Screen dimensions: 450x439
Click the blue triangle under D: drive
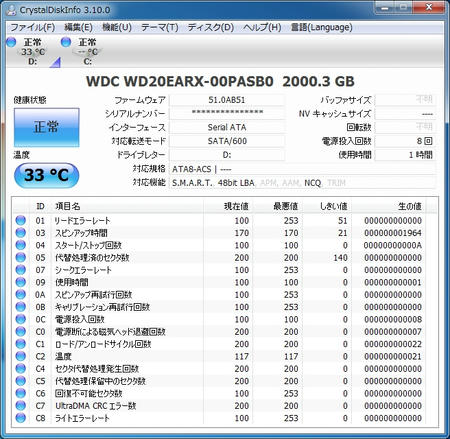pos(55,62)
